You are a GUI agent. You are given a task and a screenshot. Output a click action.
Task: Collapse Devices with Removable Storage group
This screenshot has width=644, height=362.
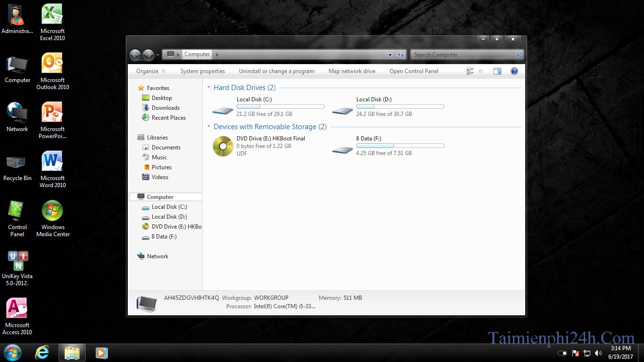click(209, 127)
